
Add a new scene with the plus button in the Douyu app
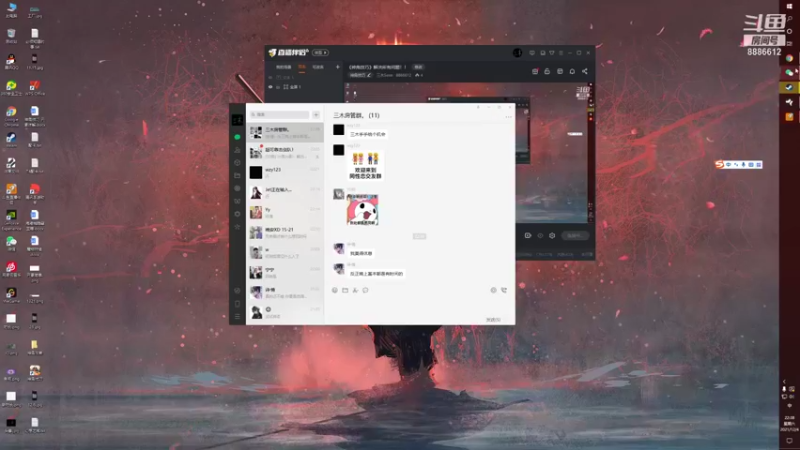[x=337, y=67]
